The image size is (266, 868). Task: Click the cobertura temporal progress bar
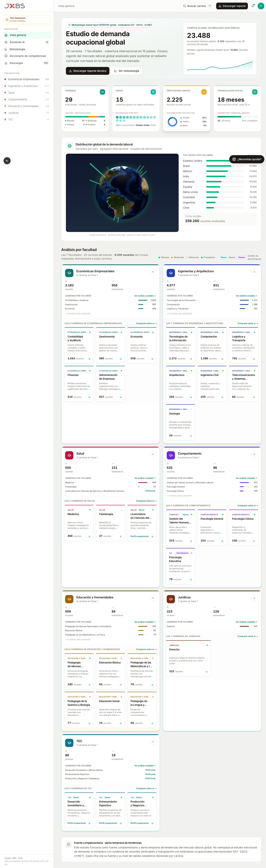[237, 117]
